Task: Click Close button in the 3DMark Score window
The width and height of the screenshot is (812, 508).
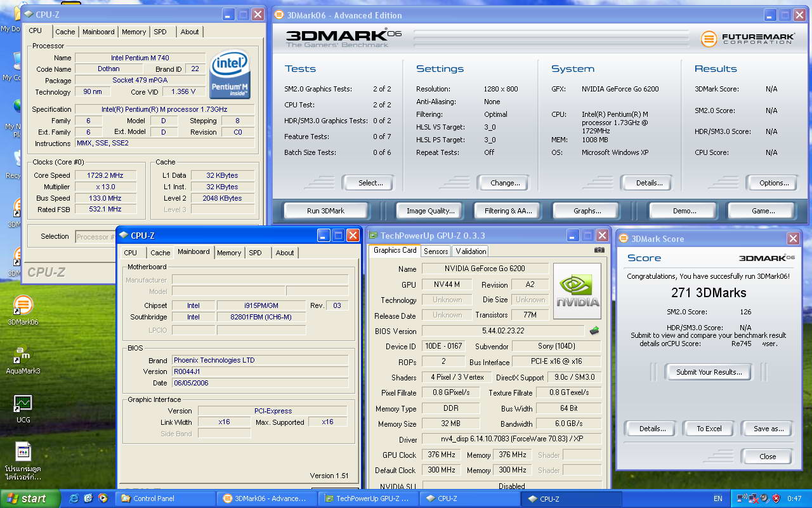Action: [x=767, y=457]
